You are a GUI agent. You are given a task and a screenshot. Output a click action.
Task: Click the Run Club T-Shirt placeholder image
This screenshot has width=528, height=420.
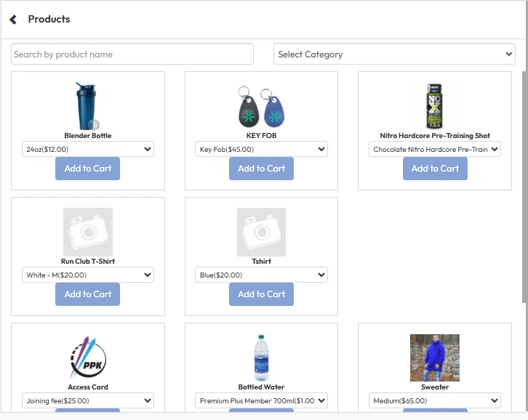88,232
